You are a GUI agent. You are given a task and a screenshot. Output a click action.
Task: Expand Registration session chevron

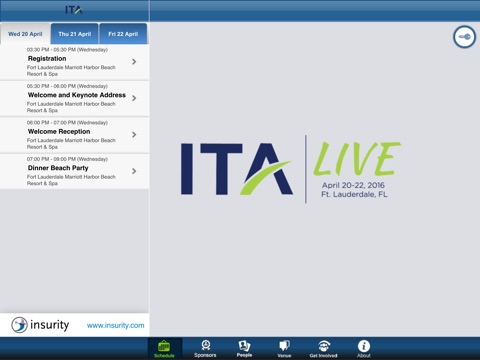coord(134,62)
